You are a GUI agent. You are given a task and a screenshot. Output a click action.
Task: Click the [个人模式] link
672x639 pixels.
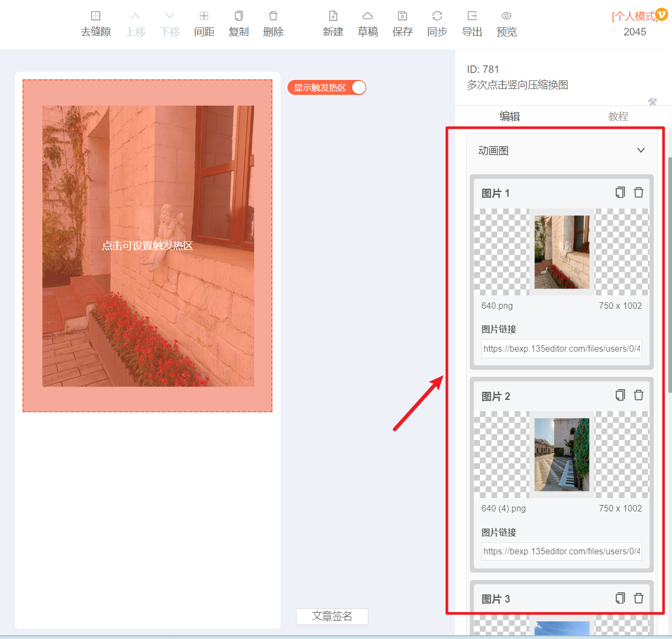point(634,17)
